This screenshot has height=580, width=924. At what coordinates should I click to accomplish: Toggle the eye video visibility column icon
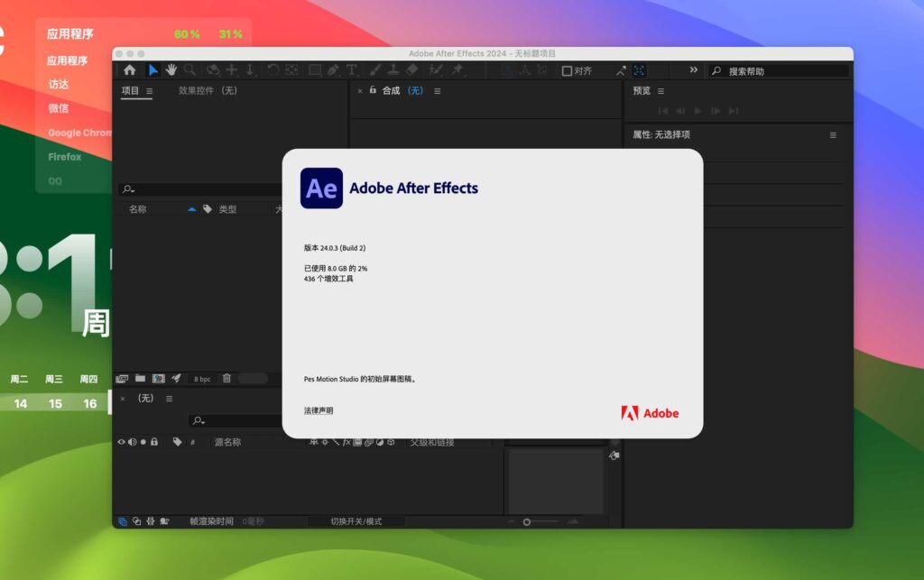[x=122, y=442]
